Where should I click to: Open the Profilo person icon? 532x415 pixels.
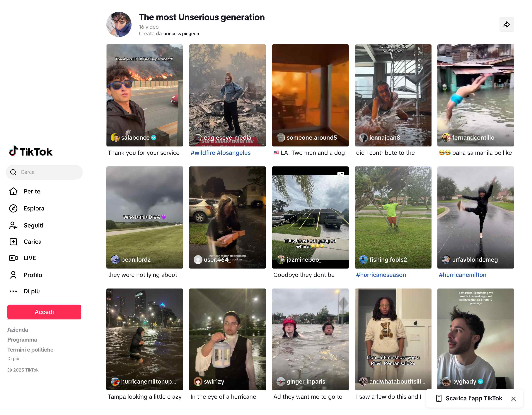coord(13,275)
